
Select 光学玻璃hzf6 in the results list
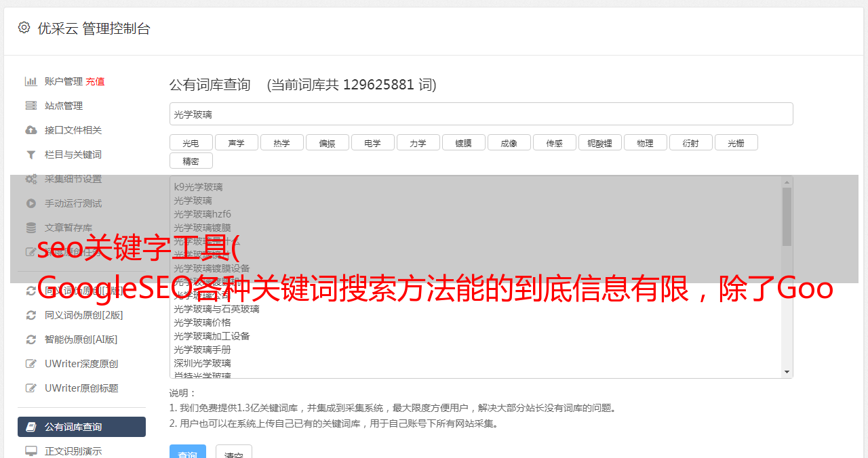point(202,214)
